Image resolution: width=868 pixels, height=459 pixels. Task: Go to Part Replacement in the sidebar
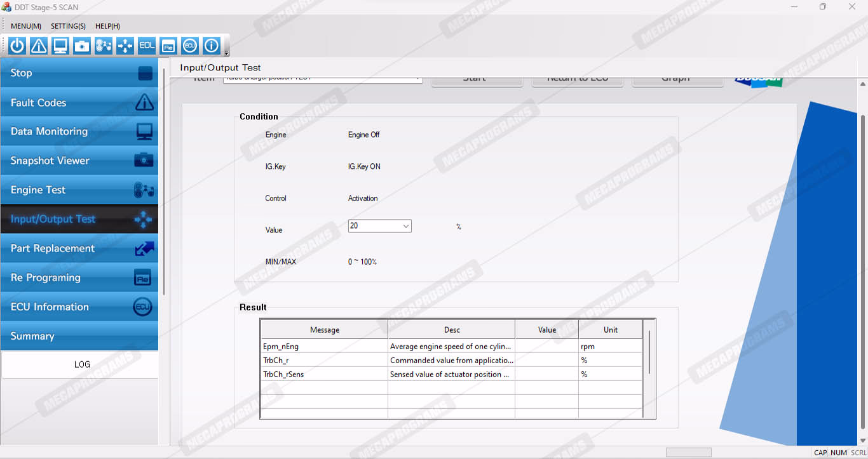79,248
